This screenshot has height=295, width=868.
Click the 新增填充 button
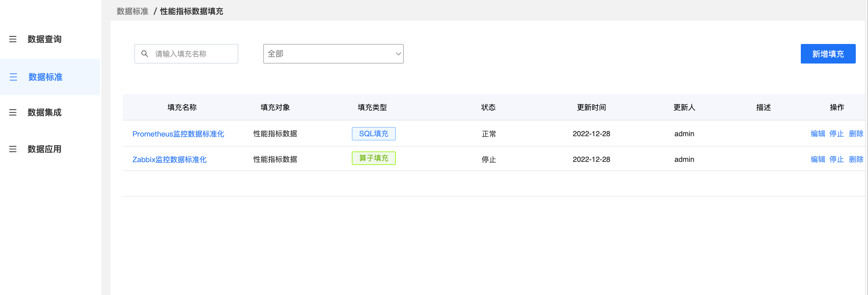(828, 53)
